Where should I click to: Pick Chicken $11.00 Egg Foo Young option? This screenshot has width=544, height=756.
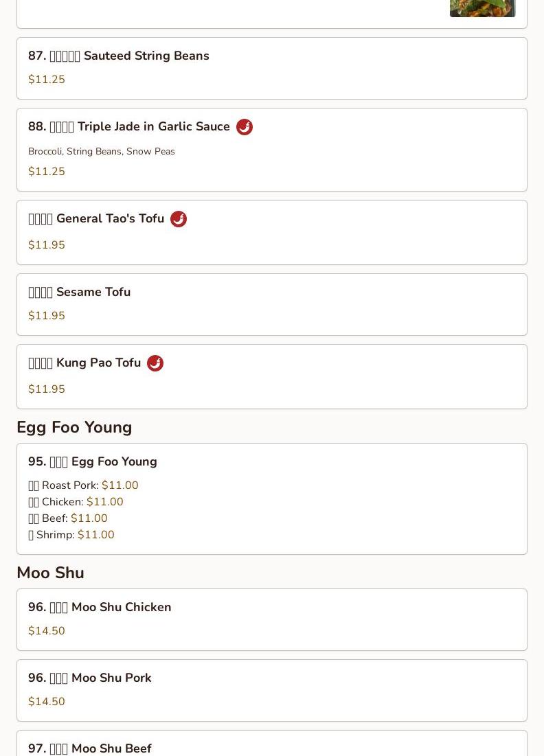point(76,501)
